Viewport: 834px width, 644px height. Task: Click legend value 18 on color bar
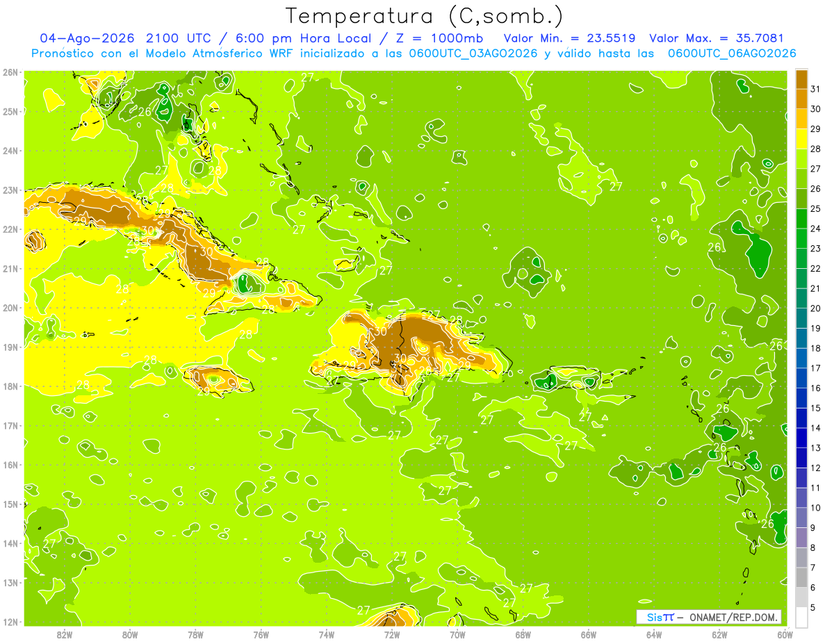(x=816, y=348)
